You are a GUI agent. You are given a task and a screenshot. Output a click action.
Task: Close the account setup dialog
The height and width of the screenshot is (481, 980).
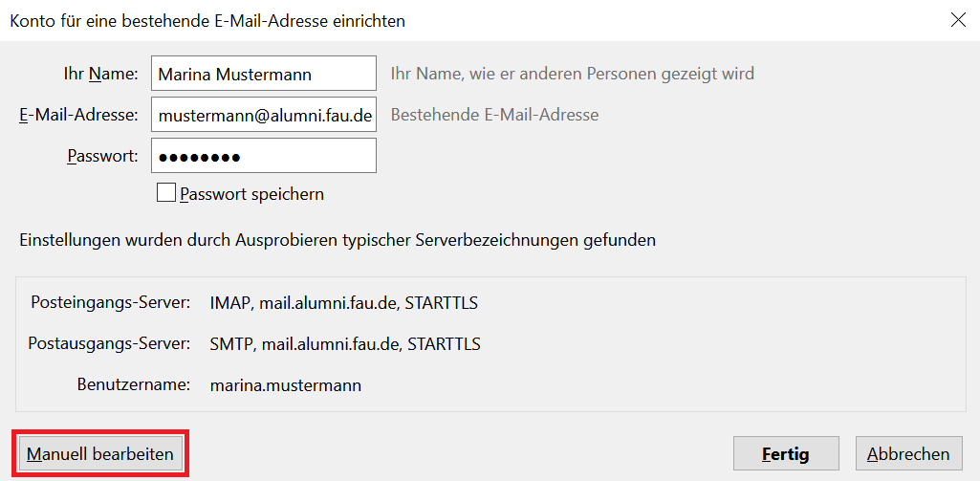[958, 20]
